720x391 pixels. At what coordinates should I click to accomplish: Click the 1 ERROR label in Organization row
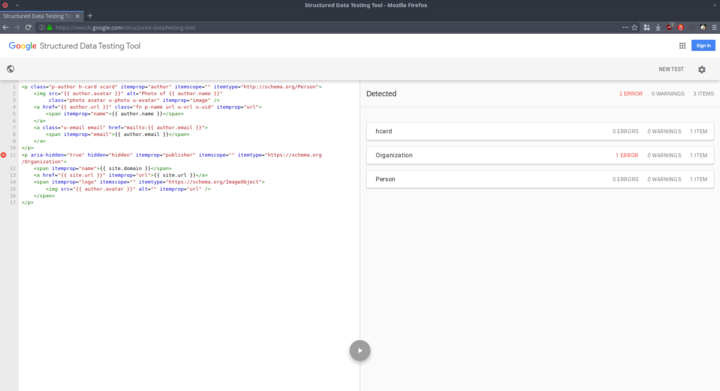tap(627, 155)
